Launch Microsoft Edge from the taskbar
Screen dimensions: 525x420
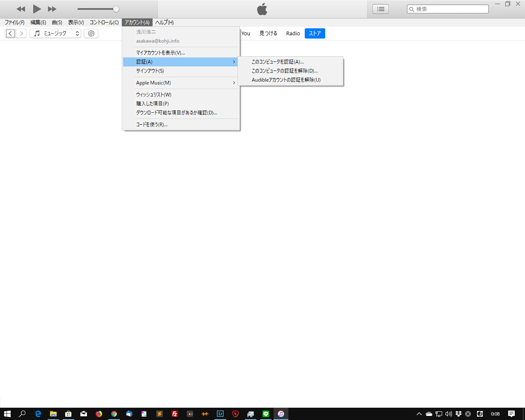[x=38, y=414]
